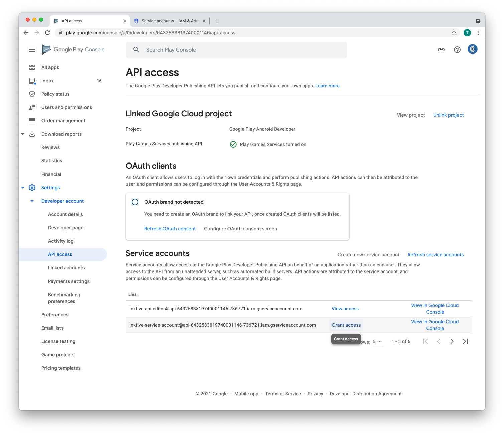Open the developer account avatar
504x435 pixels.
473,49
